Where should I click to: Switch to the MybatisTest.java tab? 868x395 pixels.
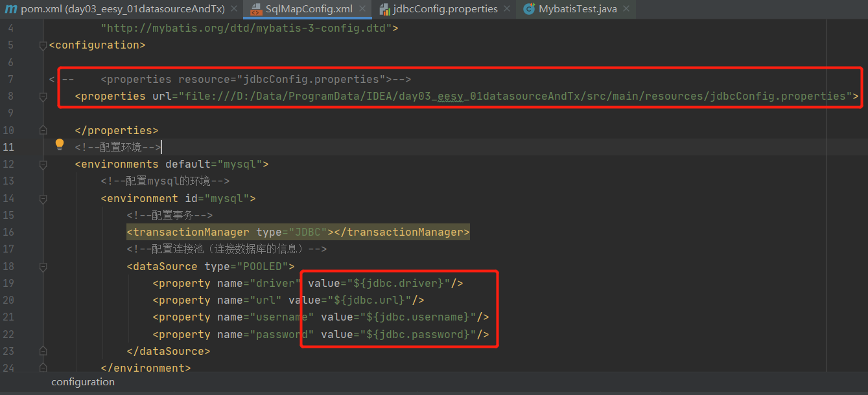coord(576,9)
